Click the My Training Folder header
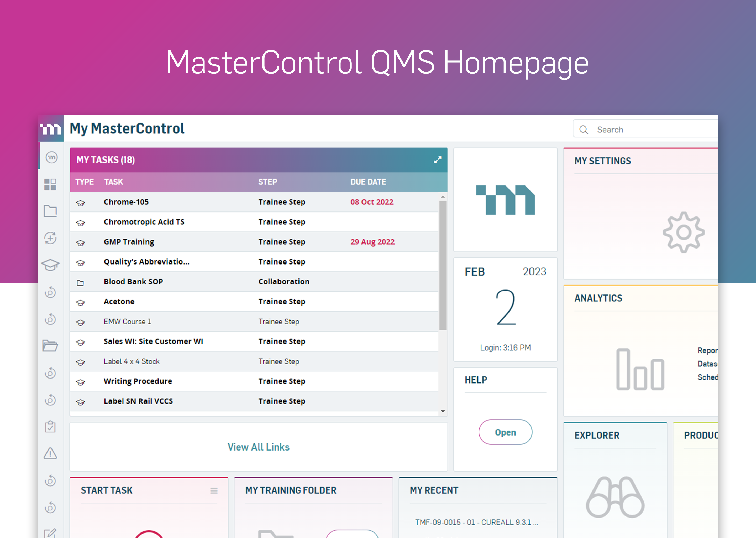 (291, 490)
